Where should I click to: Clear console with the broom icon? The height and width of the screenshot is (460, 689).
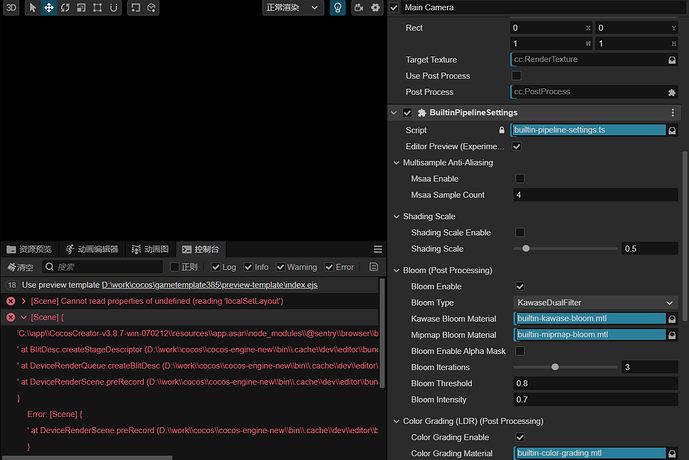pyautogui.click(x=20, y=267)
